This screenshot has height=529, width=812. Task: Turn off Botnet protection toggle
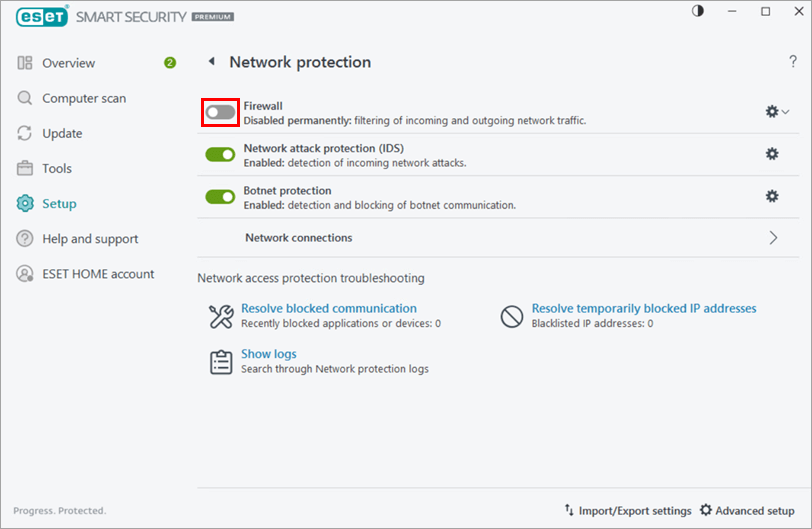pyautogui.click(x=220, y=197)
